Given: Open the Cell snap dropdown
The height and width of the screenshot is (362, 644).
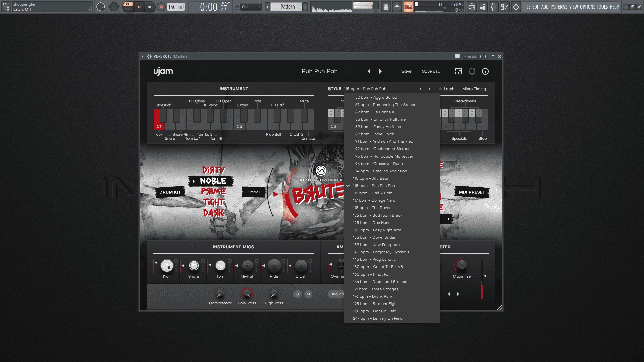Looking at the screenshot, I should [251, 7].
